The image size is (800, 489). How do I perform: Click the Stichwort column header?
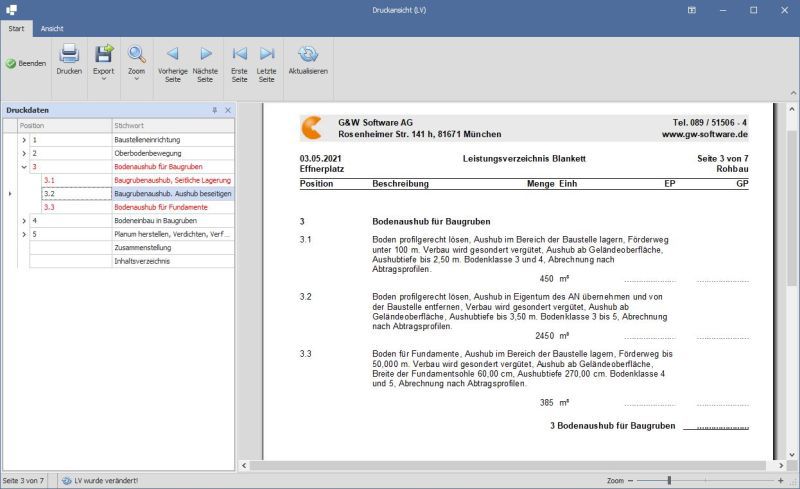pyautogui.click(x=172, y=126)
